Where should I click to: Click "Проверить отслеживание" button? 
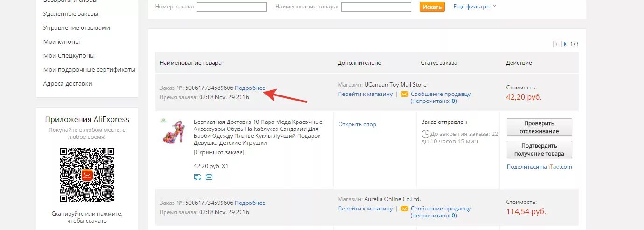click(x=539, y=127)
